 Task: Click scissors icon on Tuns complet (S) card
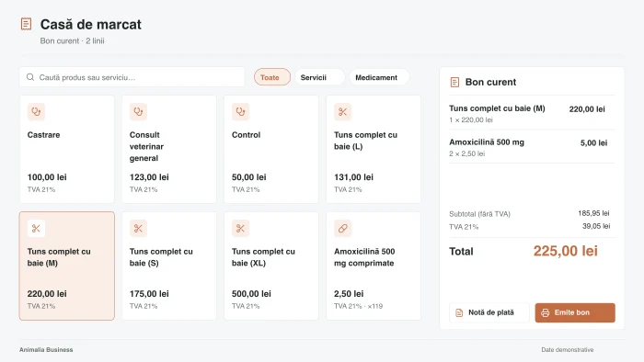(x=138, y=229)
